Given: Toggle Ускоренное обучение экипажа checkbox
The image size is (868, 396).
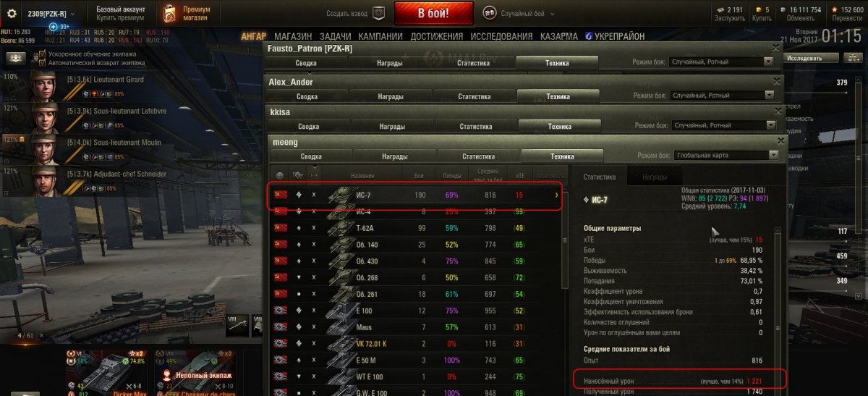Looking at the screenshot, I should tap(41, 54).
